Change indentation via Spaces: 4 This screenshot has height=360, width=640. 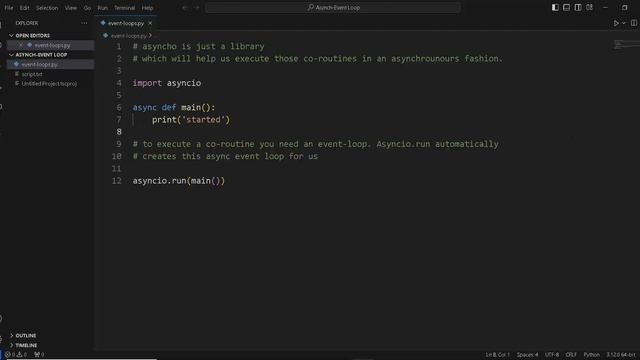click(x=527, y=355)
